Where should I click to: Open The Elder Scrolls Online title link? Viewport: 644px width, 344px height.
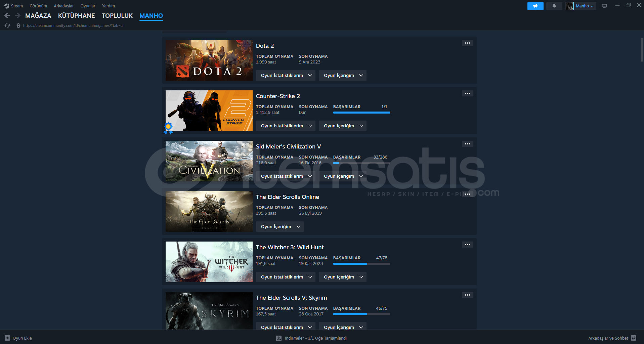(288, 197)
